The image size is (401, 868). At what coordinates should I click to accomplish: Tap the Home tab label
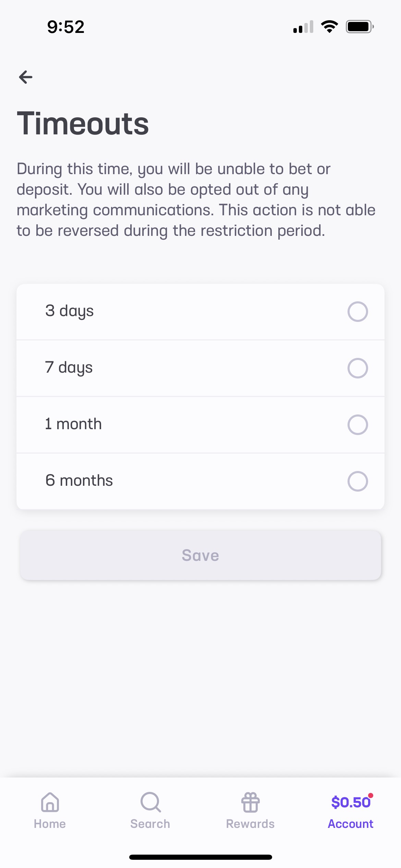click(x=50, y=824)
